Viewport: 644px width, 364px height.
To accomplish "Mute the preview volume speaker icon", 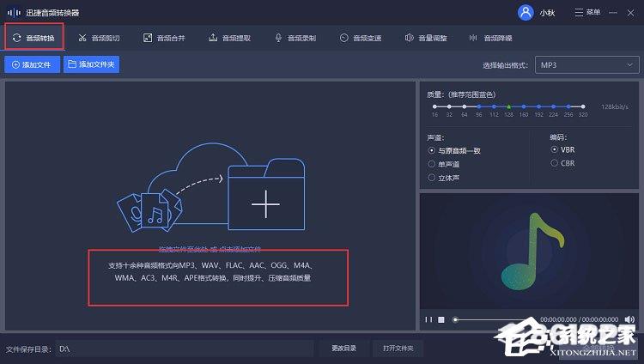I will pos(629,319).
